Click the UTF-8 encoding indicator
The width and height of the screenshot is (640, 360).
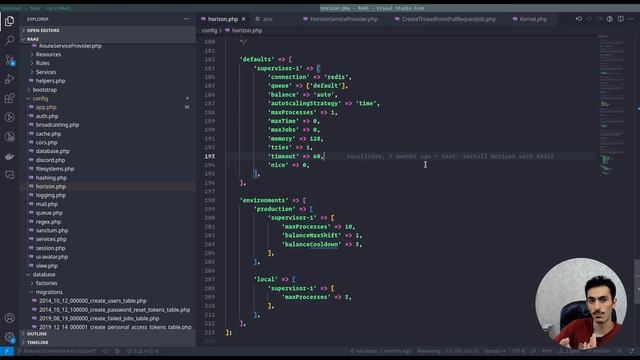(518, 351)
